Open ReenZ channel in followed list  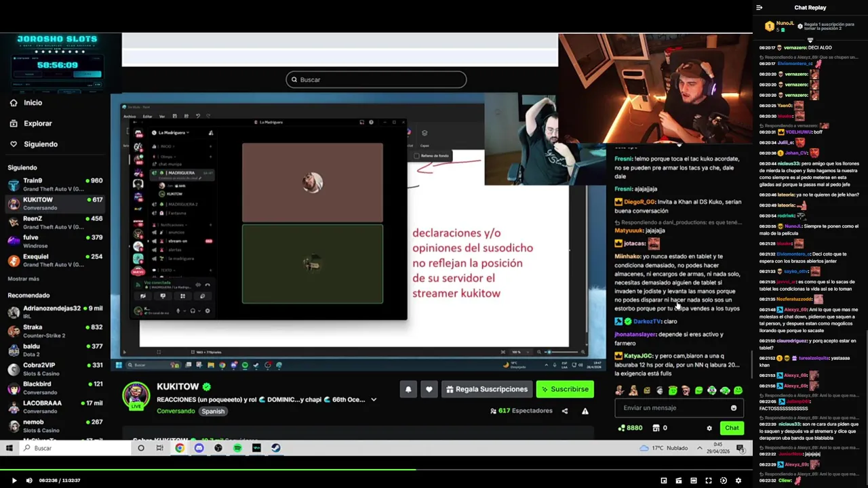tap(55, 222)
